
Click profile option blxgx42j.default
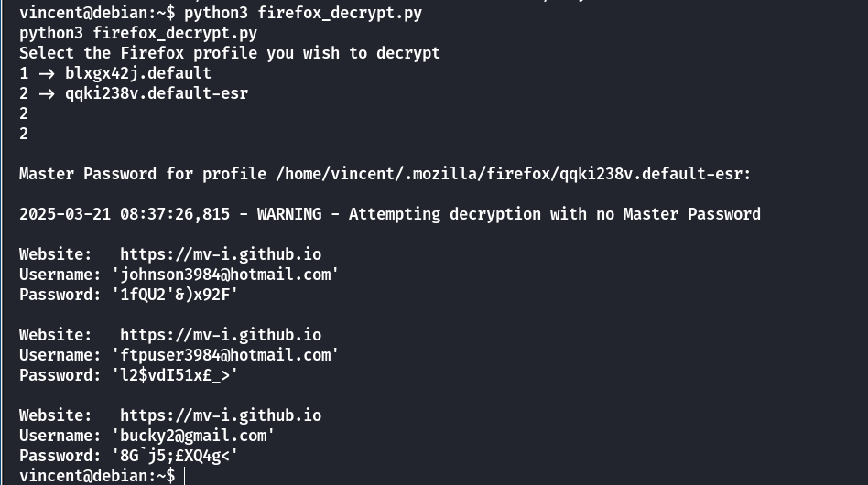pyautogui.click(x=138, y=73)
